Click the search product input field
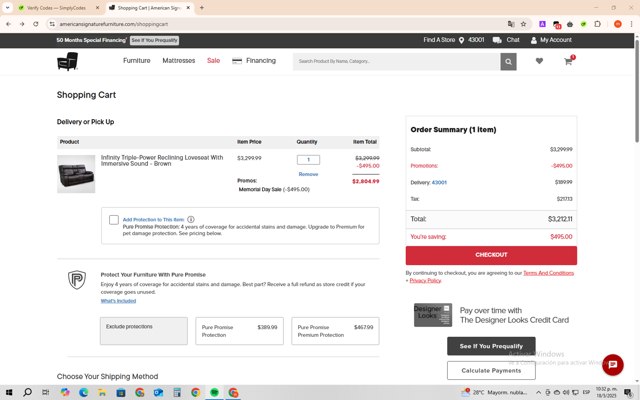640x400 pixels. pos(396,62)
